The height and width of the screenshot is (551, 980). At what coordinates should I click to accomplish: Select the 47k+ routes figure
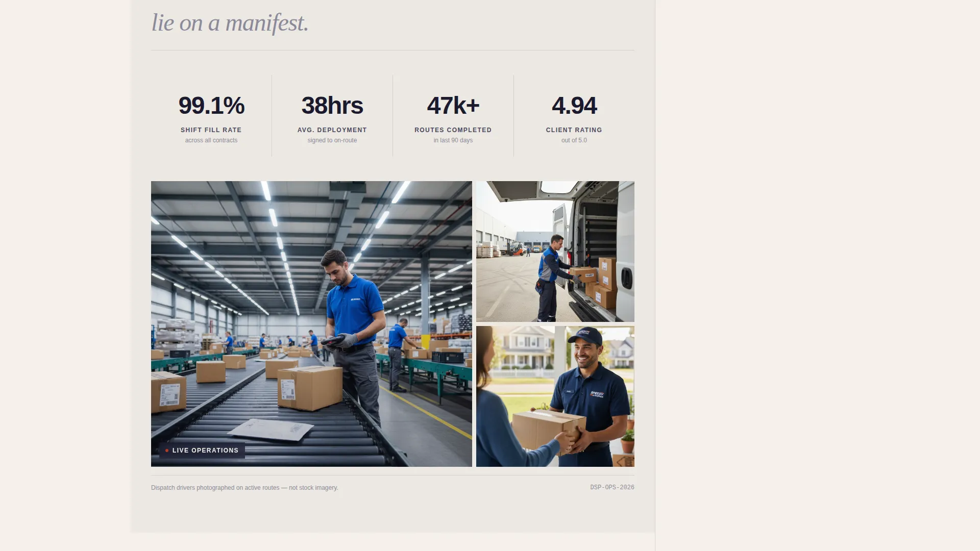tap(453, 106)
